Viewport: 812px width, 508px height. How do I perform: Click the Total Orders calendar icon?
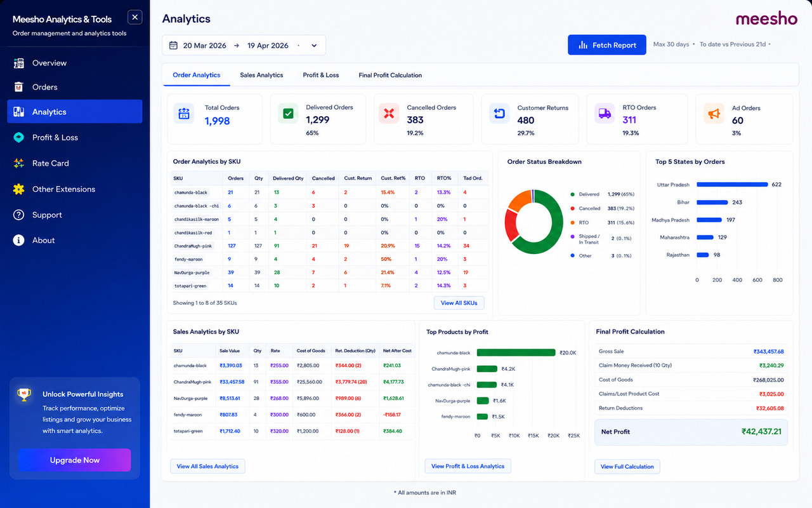click(184, 114)
